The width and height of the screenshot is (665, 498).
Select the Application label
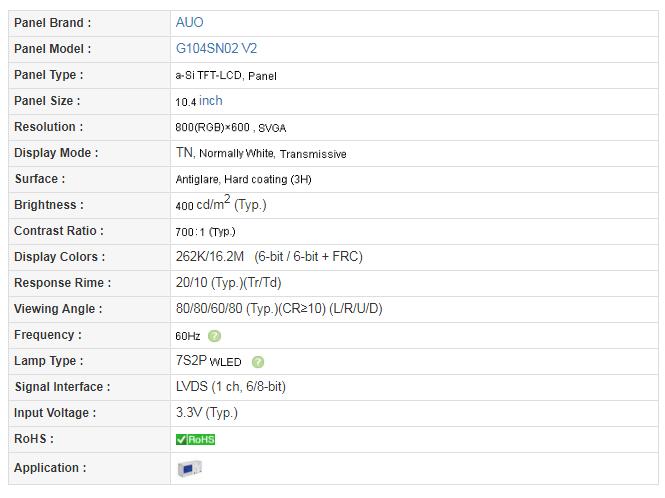tap(50, 468)
